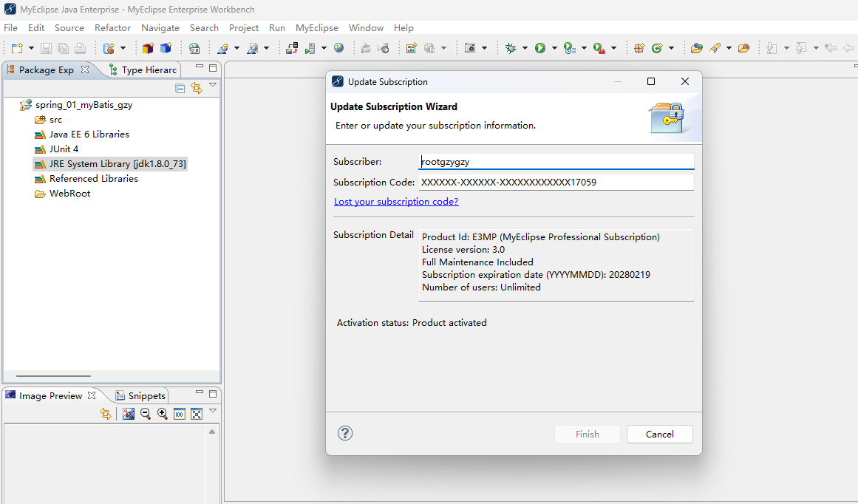The width and height of the screenshot is (858, 504).
Task: Open the camera capture dropdown arrow
Action: coord(484,48)
